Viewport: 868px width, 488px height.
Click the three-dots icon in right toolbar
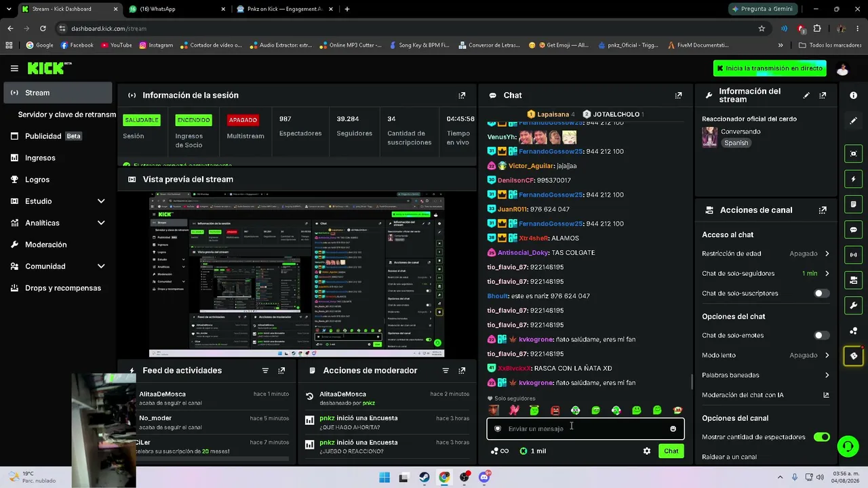pos(853,331)
